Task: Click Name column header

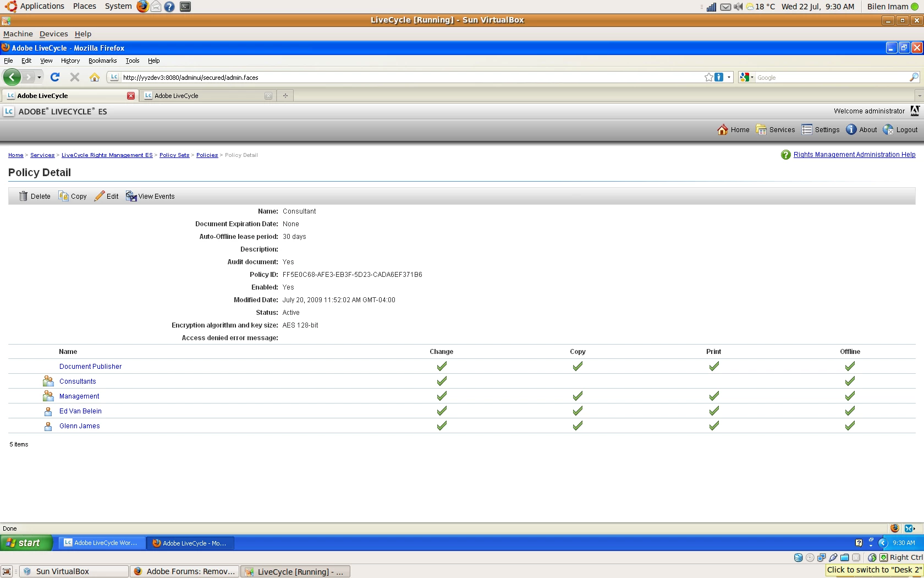Action: (x=68, y=351)
